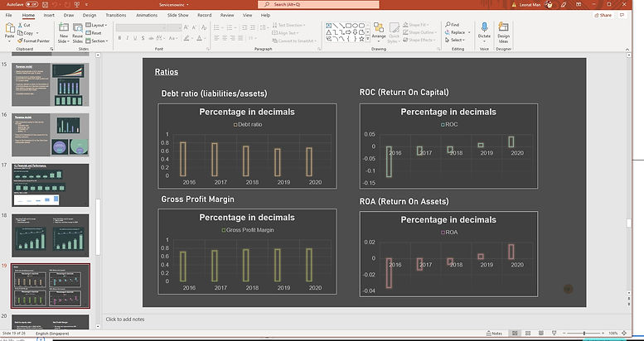Click the Share button
Image resolution: width=644 pixels, height=341 pixels.
tap(603, 15)
